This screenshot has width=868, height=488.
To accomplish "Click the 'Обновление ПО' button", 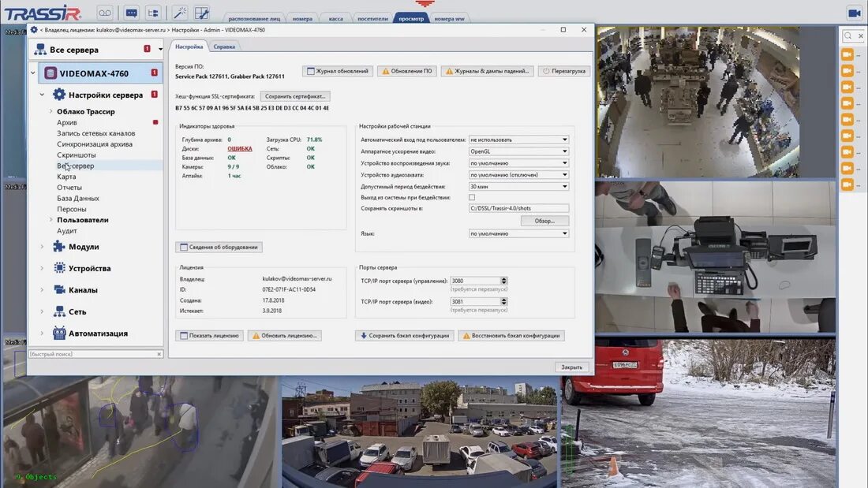I will (407, 71).
